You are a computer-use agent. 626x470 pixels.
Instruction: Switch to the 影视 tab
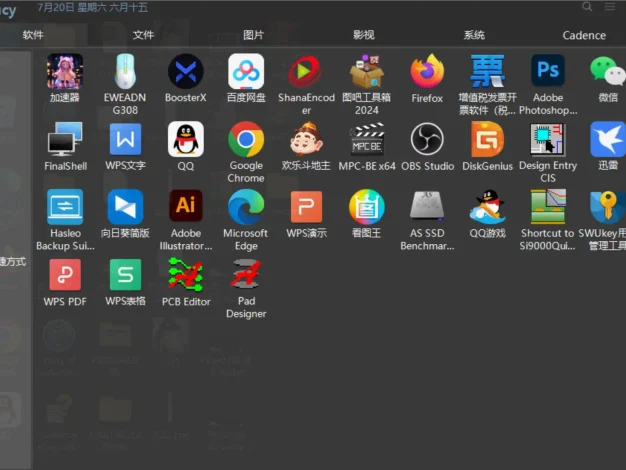point(364,35)
